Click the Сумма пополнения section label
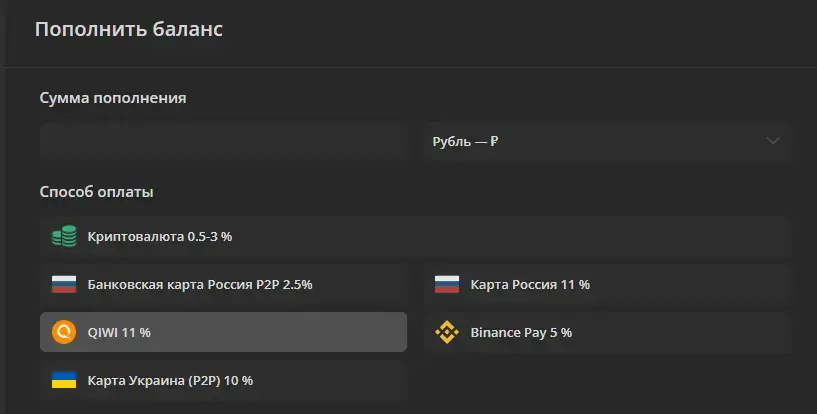 pos(113,98)
